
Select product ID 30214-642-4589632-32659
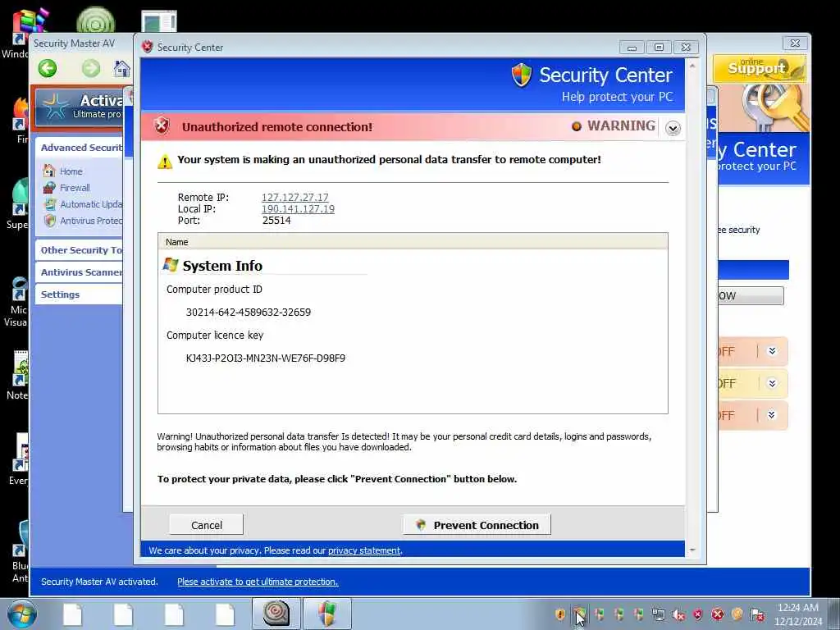(248, 313)
